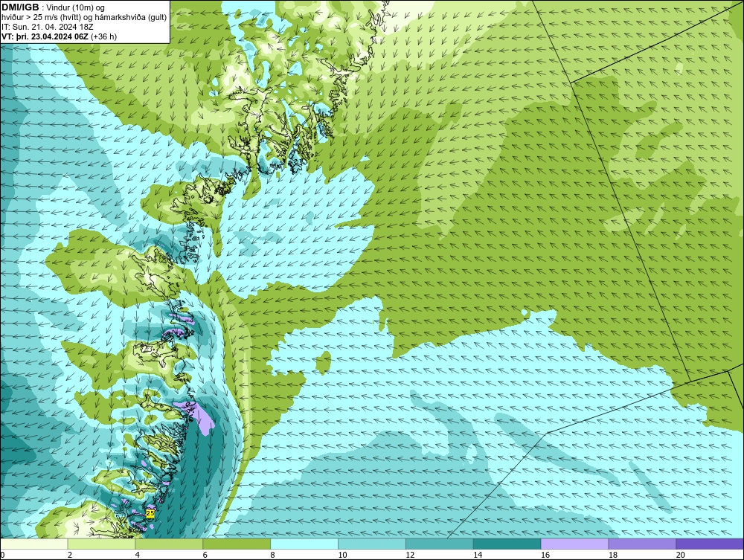Click the 'IT: Sun. 21. 04. 2024 18Z' line
The width and height of the screenshot is (744, 560).
(48, 27)
